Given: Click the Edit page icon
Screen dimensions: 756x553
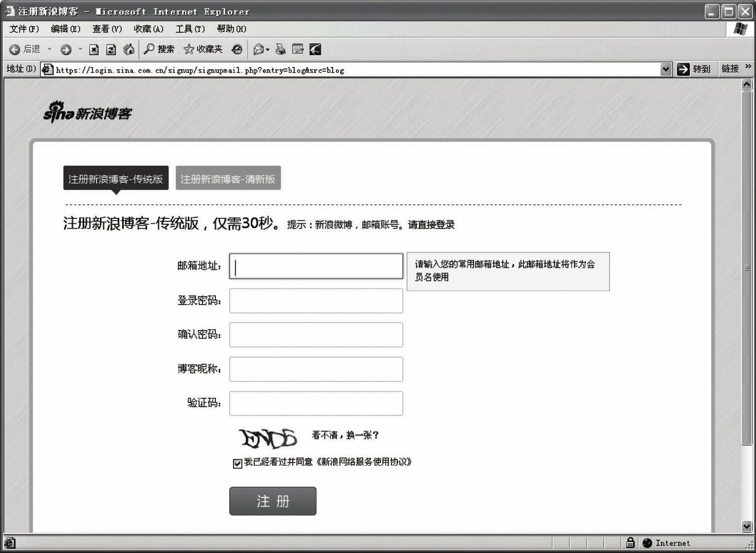Looking at the screenshot, I should tap(298, 49).
